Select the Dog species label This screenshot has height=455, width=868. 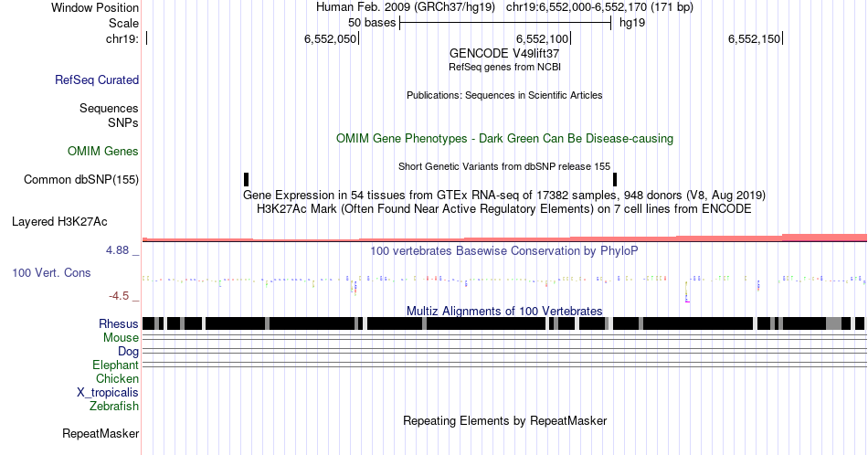pos(129,352)
